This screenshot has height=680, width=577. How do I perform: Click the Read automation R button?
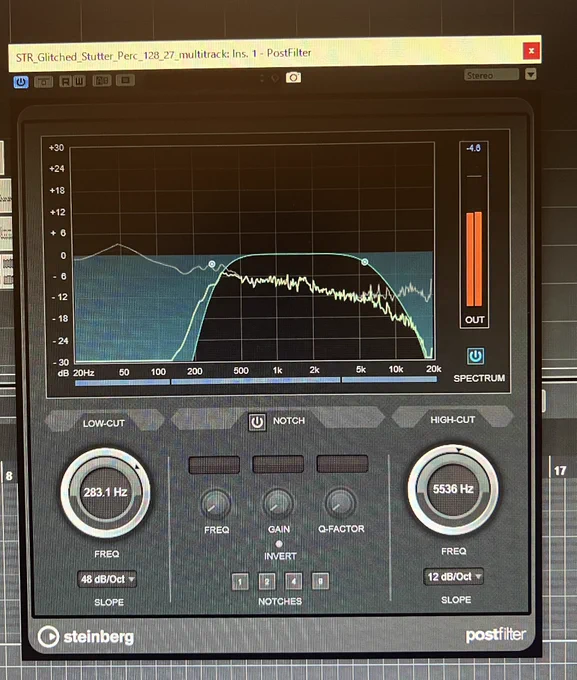click(x=65, y=81)
